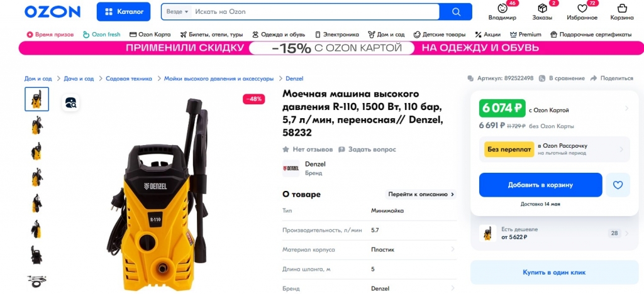The height and width of the screenshot is (294, 644).
Task: Select the second product thumbnail
Action: pos(36,125)
